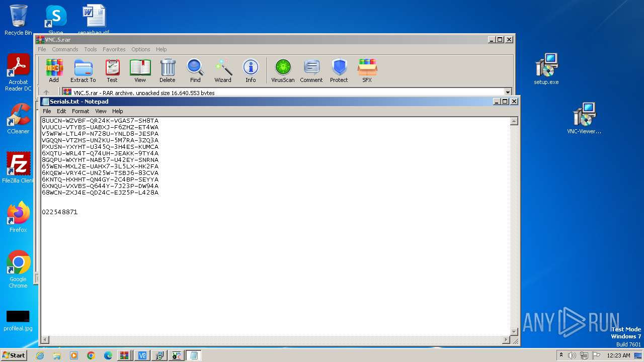The height and width of the screenshot is (362, 644).
Task: Open WinRAR Commands menu
Action: pyautogui.click(x=65, y=49)
